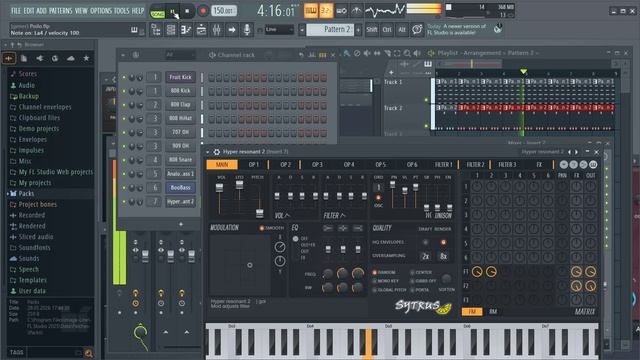Select the Playlist draw (pencil) tool
Screen dimensions: 640x360
click(x=347, y=53)
